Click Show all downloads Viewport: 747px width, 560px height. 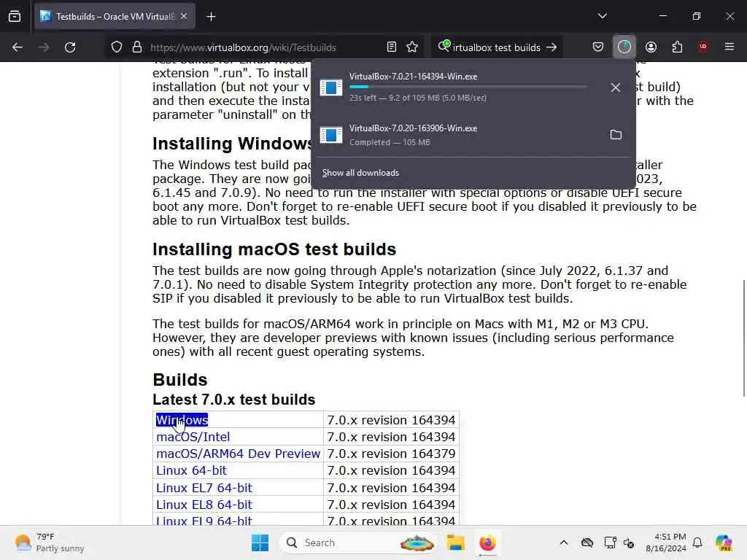[360, 173]
